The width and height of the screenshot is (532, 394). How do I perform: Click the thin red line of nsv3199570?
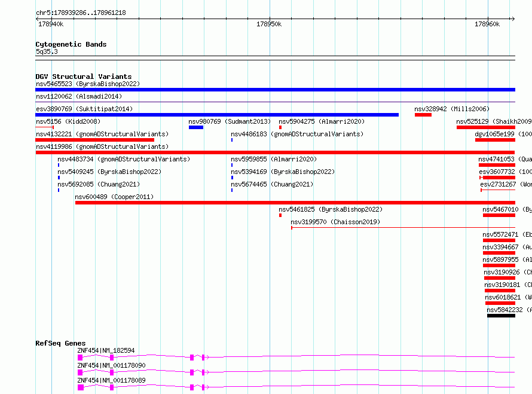pyautogui.click(x=403, y=227)
